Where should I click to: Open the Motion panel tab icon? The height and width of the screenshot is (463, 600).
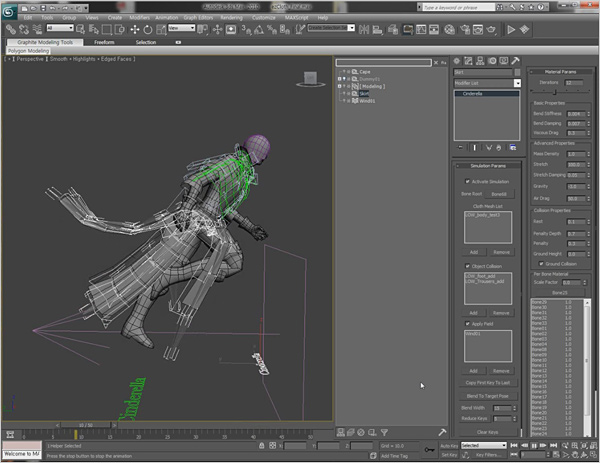(492, 61)
